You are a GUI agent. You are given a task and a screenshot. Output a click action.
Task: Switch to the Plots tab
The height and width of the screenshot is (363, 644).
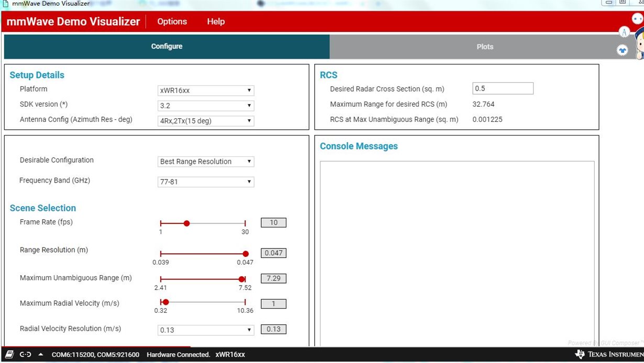(485, 47)
